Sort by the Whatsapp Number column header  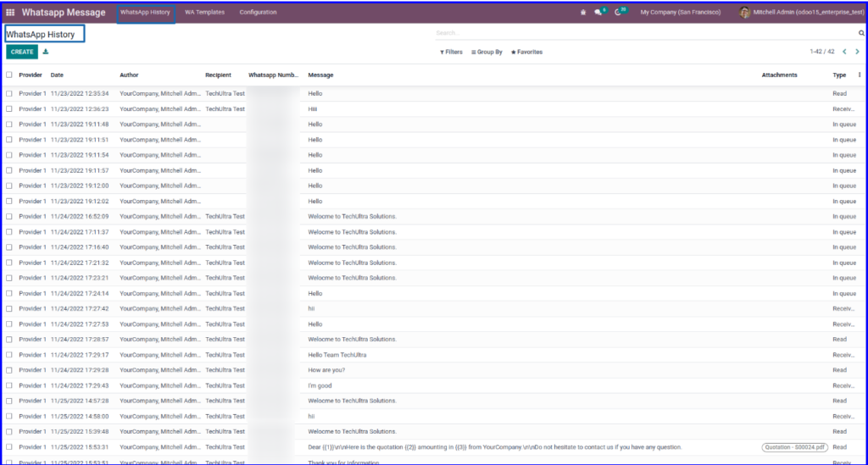(274, 75)
